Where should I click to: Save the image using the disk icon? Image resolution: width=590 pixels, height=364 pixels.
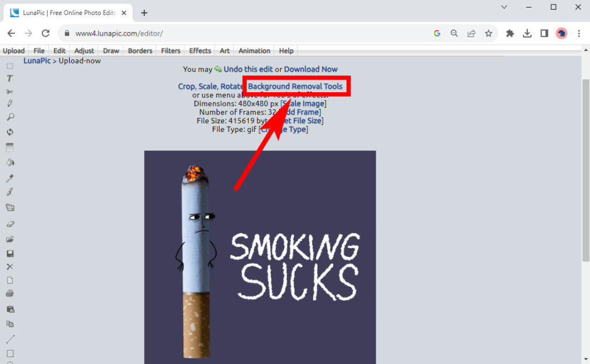[x=9, y=253]
